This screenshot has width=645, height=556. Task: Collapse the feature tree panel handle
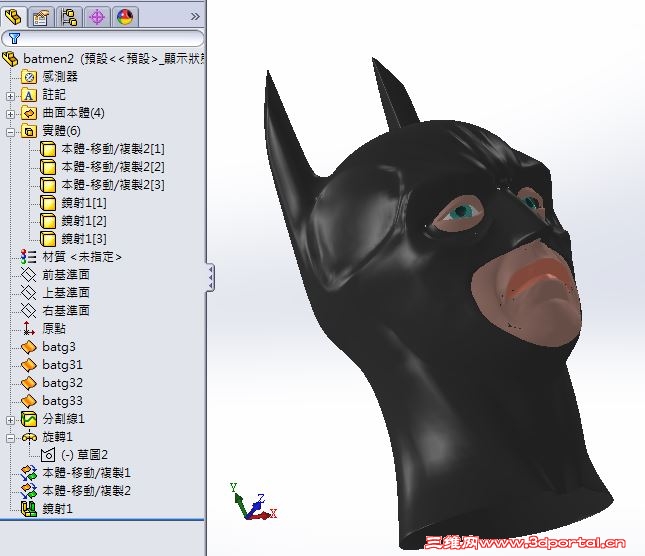pos(210,278)
